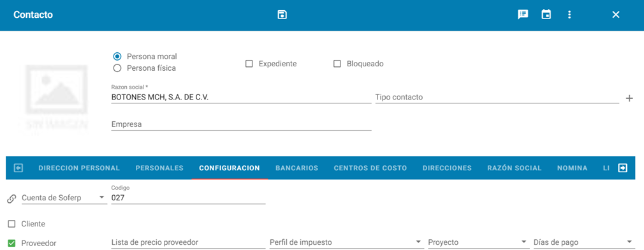This screenshot has height=250, width=644.
Task: Open the calendar event icon
Action: [546, 15]
